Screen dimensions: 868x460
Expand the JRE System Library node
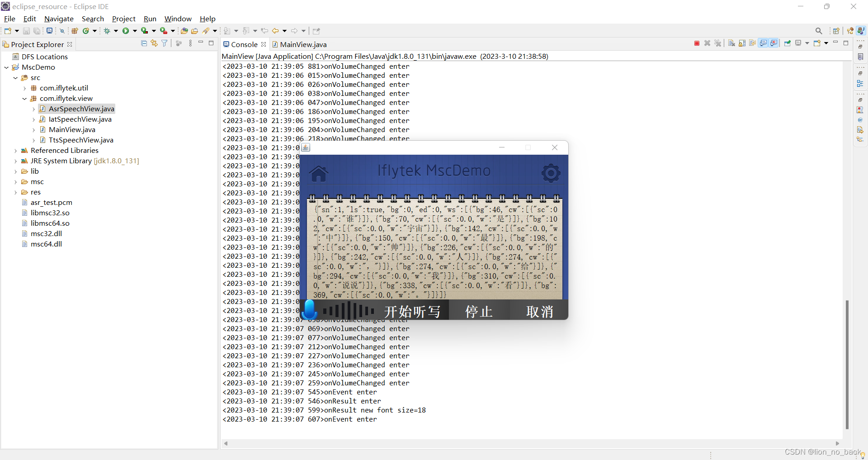15,161
